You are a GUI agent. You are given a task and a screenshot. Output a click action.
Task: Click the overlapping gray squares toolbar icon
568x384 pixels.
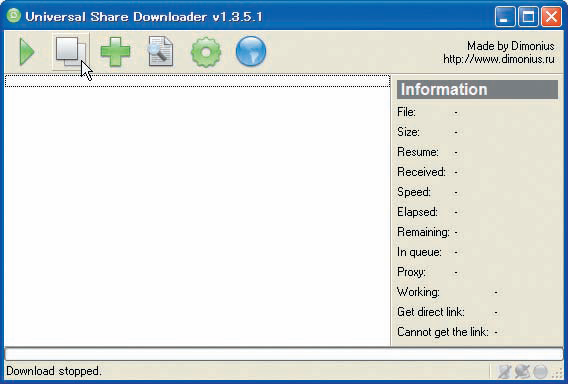click(x=71, y=52)
